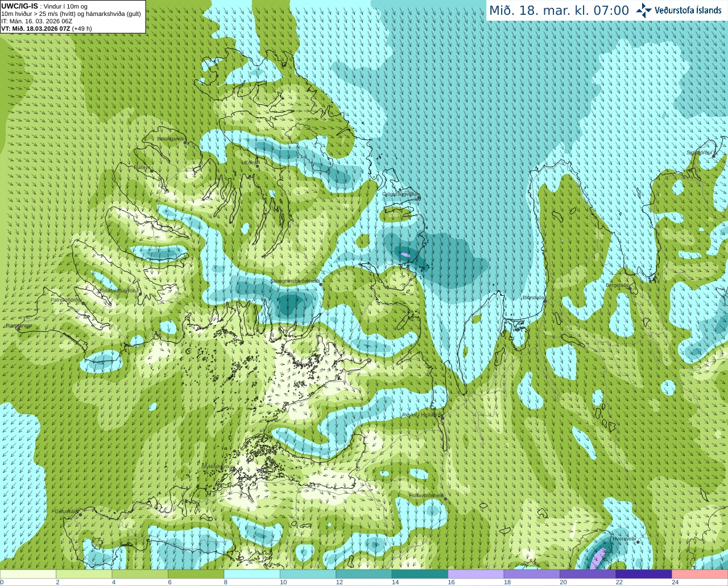The width and height of the screenshot is (728, 586).
Task: Click the 12–14 m/s teal legend swatch
Action: [x=364, y=574]
